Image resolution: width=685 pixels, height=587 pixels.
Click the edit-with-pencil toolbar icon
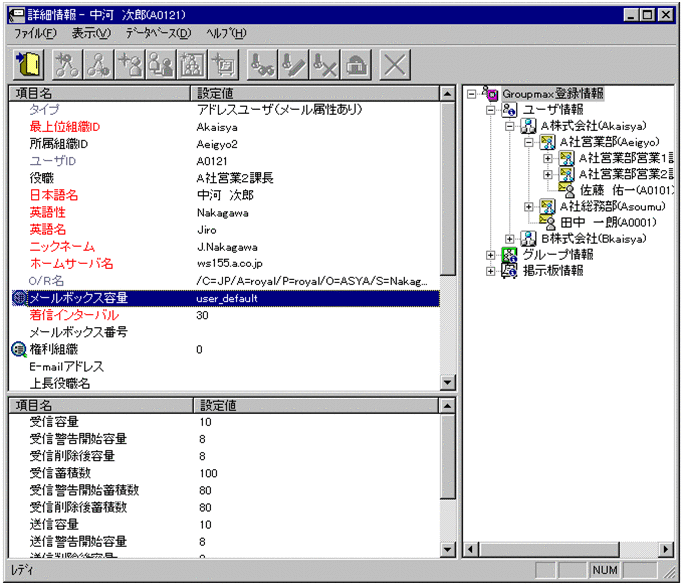click(x=294, y=65)
